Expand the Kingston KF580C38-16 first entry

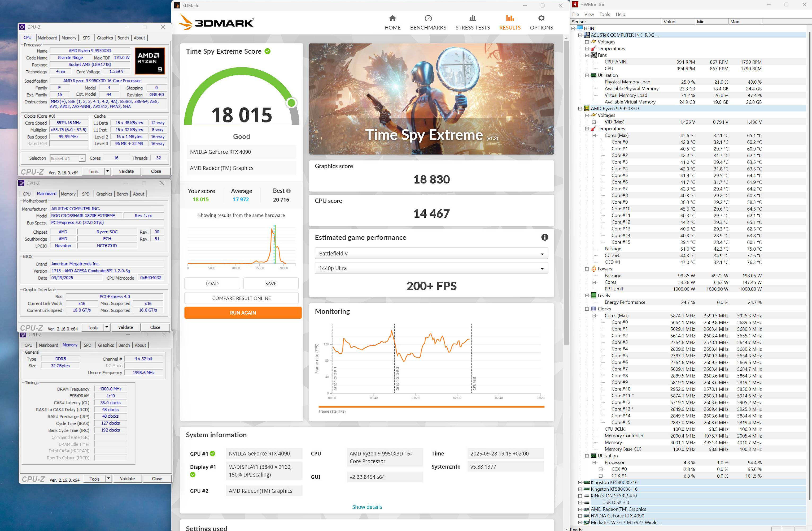pyautogui.click(x=580, y=482)
